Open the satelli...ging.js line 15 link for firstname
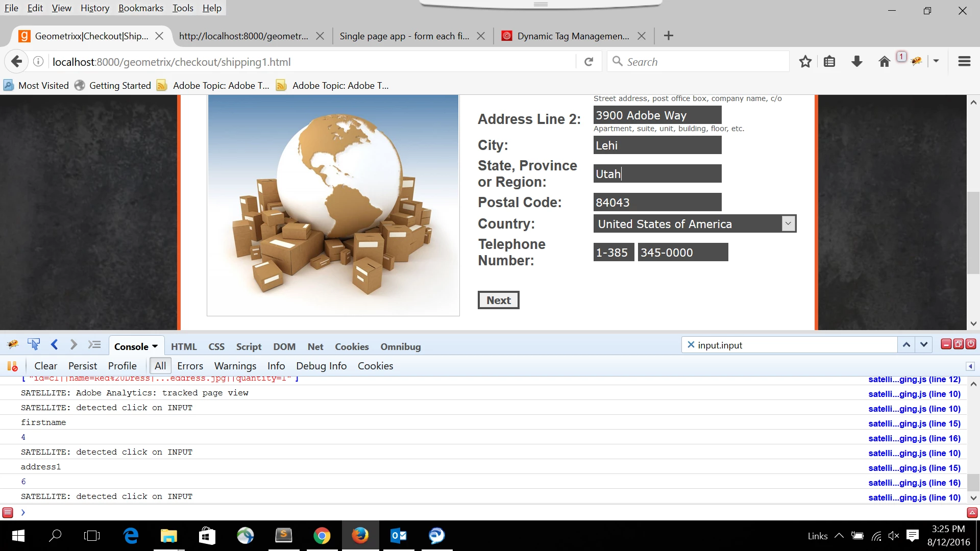Viewport: 980px width, 551px height. coord(914,423)
